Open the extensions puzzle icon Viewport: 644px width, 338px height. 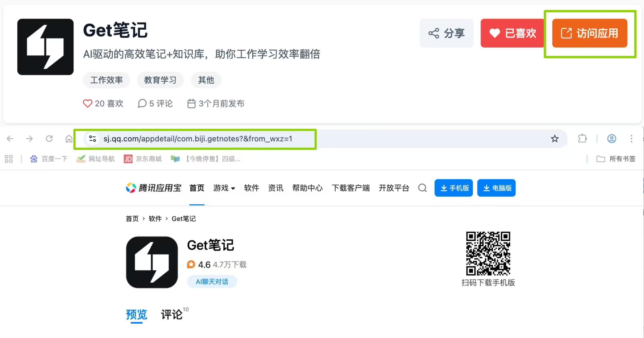coord(582,139)
